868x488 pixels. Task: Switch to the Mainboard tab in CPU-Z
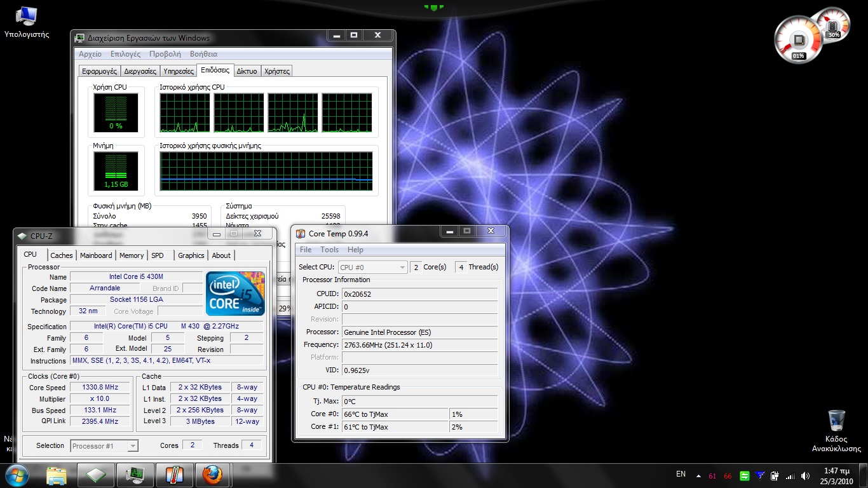(x=96, y=255)
